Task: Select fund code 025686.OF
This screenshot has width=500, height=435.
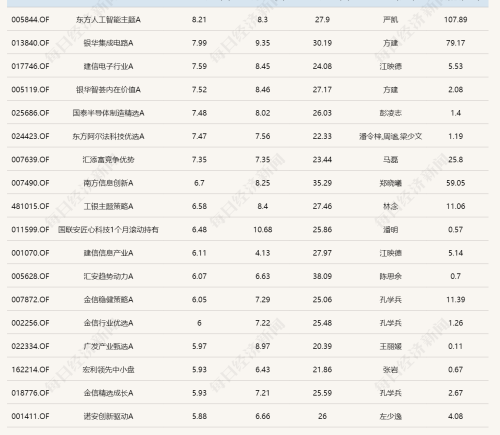Action: click(30, 113)
